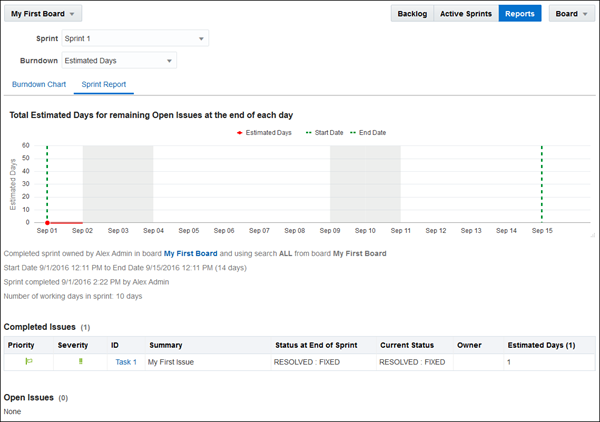Click the green severity indicator icon
Viewport: 600px width, 422px height.
81,362
